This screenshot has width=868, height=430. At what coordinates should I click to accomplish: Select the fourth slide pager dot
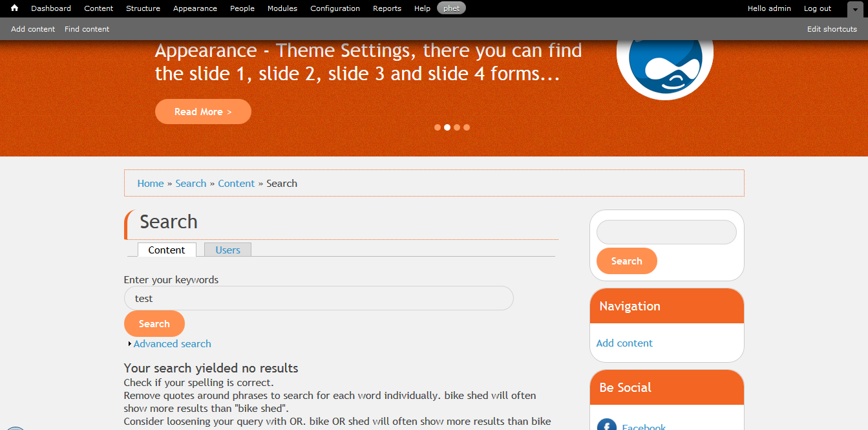pyautogui.click(x=467, y=127)
